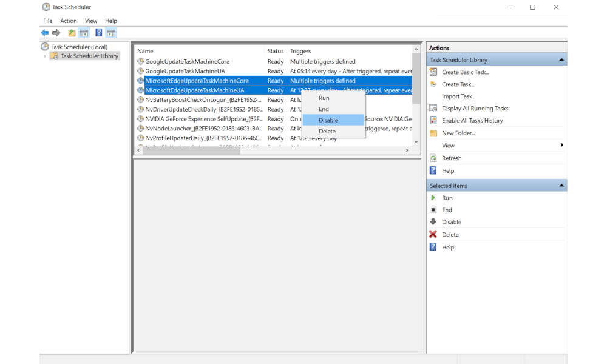Open the blue Help toolbar icon
Screen dimensions: 607x364
(x=99, y=33)
